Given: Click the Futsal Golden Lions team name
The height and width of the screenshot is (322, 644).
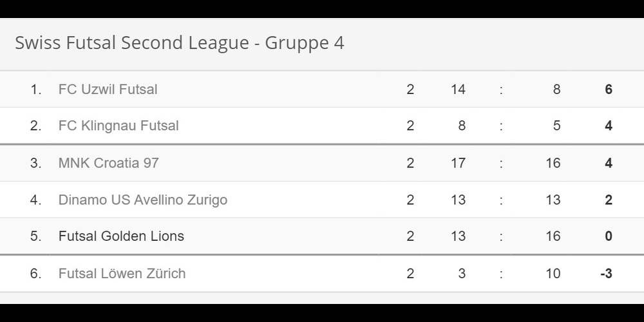Looking at the screenshot, I should (x=121, y=236).
